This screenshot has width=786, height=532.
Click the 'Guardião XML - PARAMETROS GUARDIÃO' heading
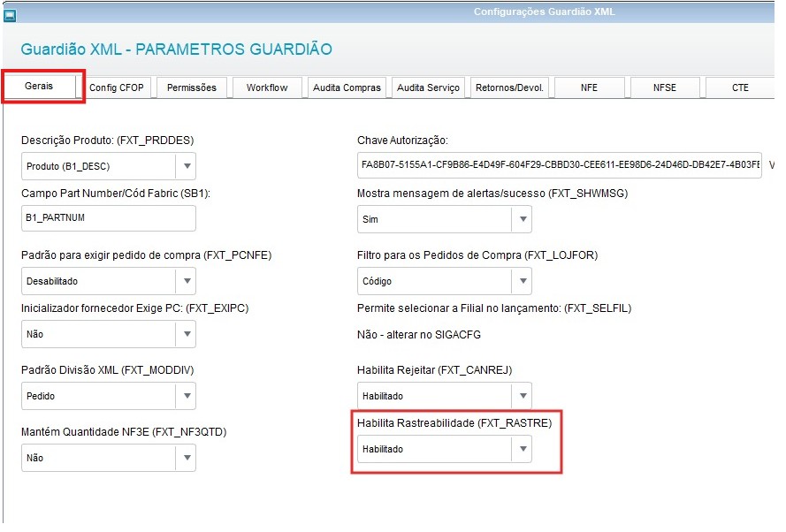tap(177, 49)
